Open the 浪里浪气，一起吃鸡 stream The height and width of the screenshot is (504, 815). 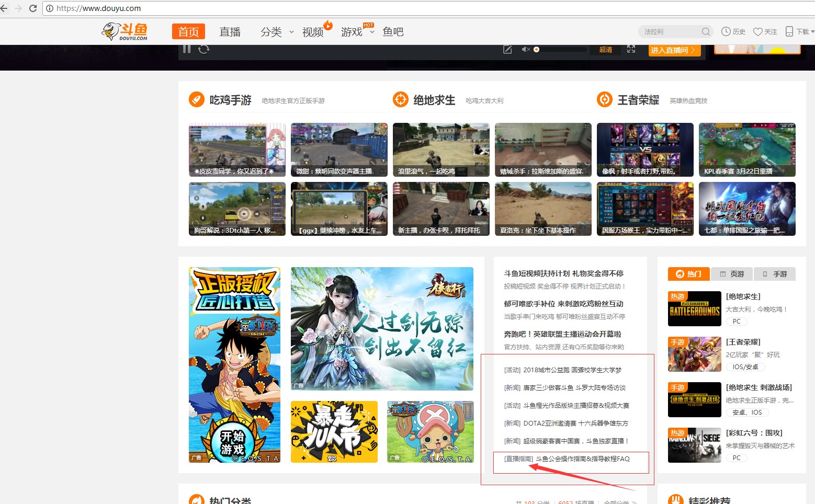coord(441,150)
